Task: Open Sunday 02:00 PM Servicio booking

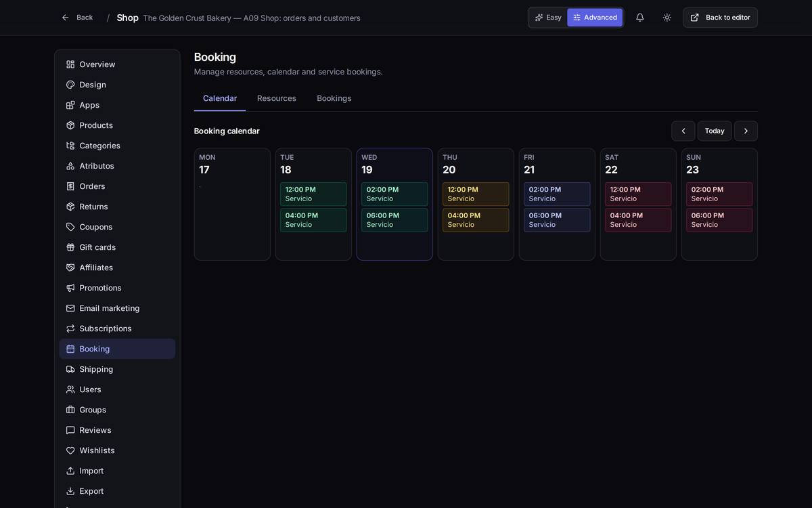Action: pos(719,194)
